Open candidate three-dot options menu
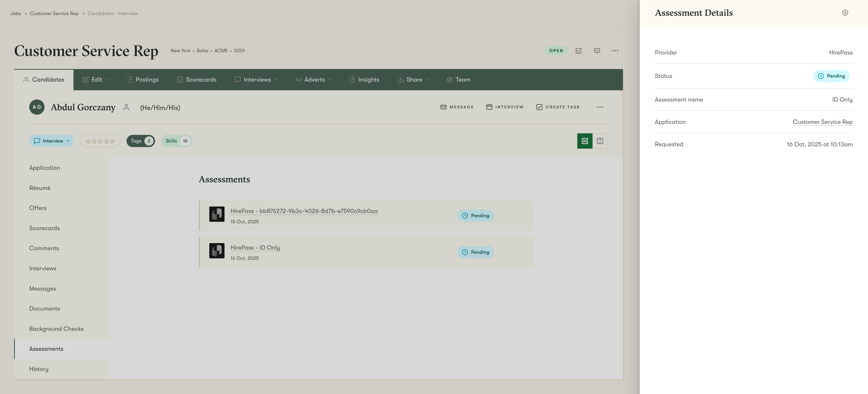The width and height of the screenshot is (868, 394). (600, 107)
